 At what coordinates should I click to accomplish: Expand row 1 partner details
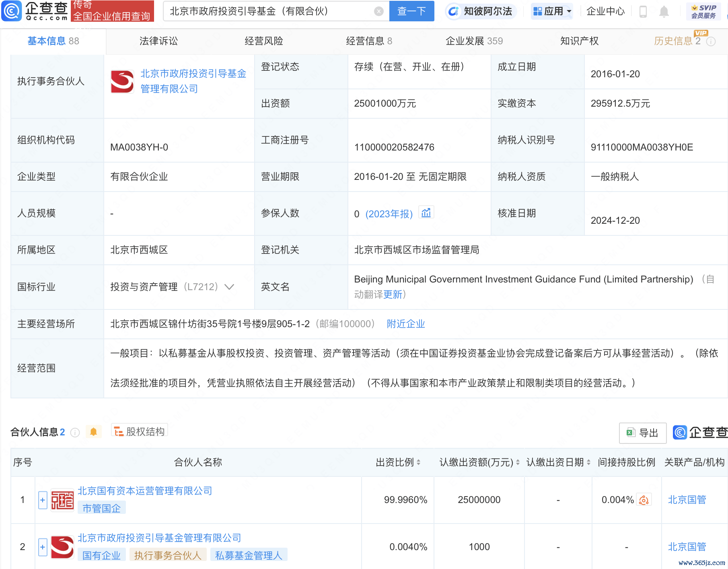pyautogui.click(x=43, y=500)
